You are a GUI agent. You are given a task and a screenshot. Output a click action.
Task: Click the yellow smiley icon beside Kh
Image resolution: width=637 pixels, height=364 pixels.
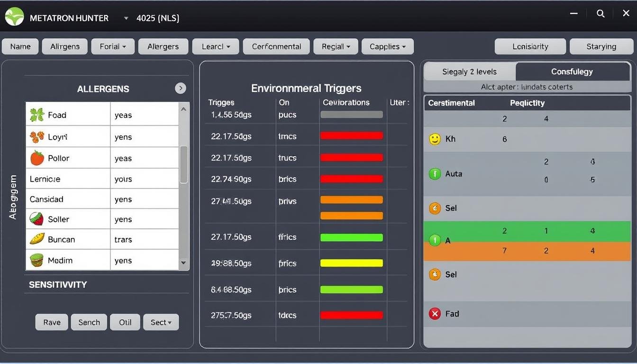[435, 139]
